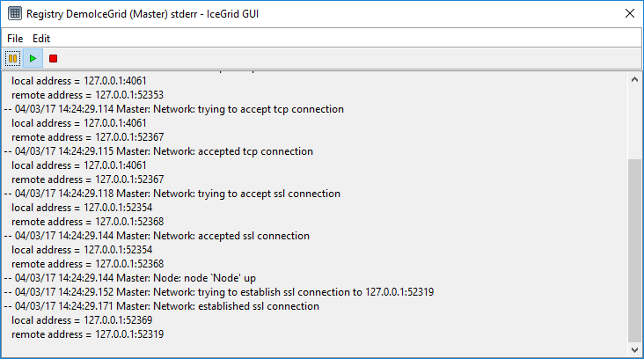The image size is (644, 359).
Task: Click the scrollbar up arrow
Action: click(635, 78)
